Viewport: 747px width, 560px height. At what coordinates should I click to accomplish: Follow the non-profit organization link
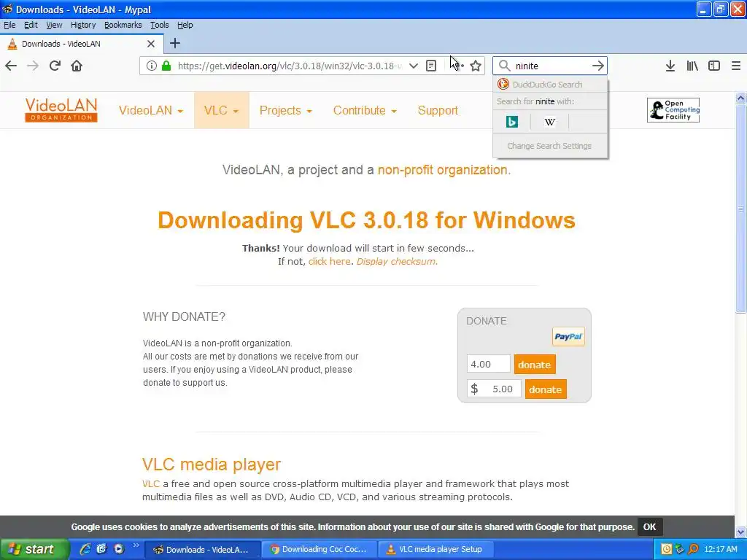click(443, 170)
